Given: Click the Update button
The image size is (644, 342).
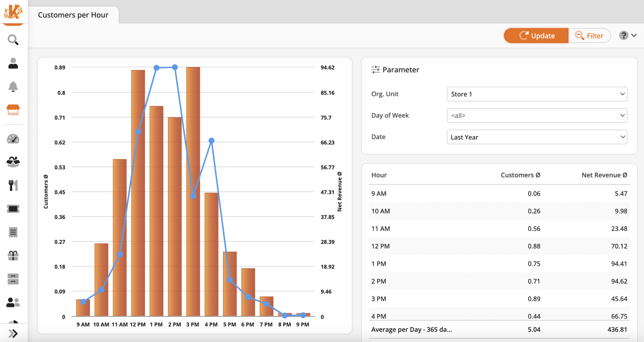Looking at the screenshot, I should (x=536, y=36).
